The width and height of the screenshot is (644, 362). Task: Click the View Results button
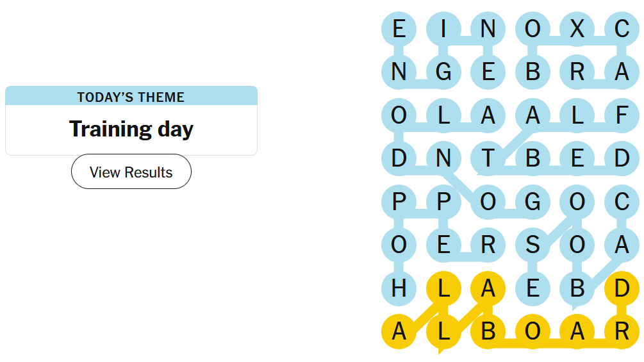pos(131,172)
